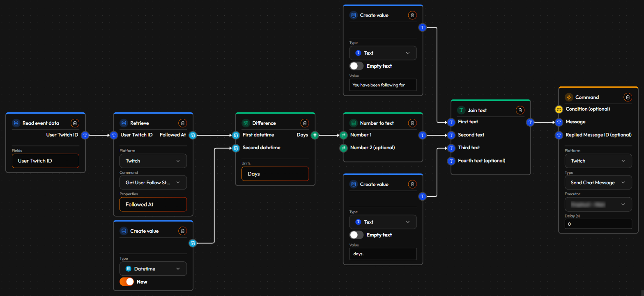Click output port of Number to text node
The width and height of the screenshot is (644, 296).
423,135
